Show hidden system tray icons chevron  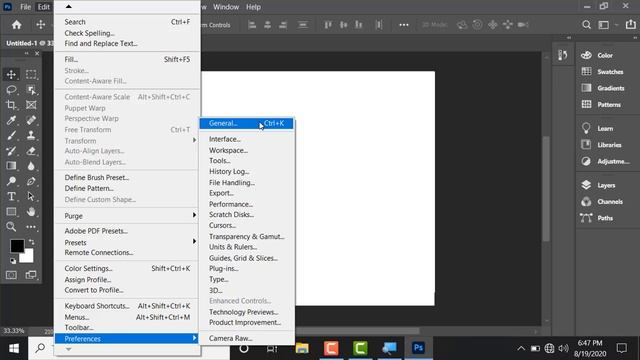coord(521,348)
